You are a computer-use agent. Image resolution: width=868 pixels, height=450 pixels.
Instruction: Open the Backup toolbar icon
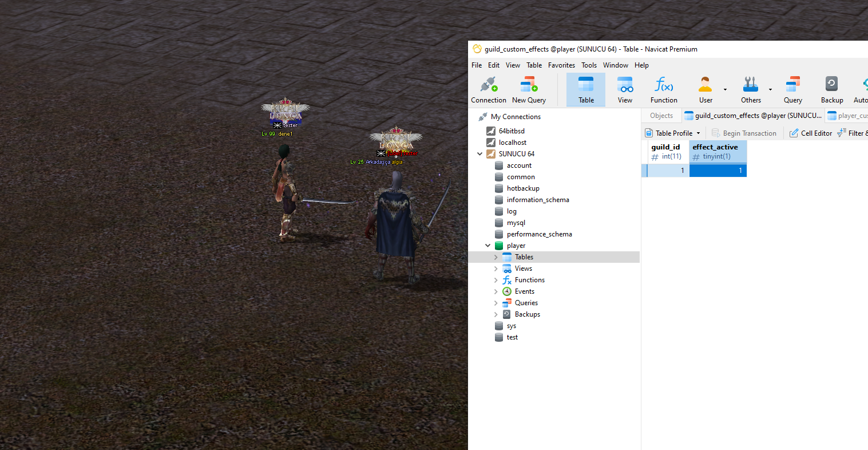click(x=831, y=90)
